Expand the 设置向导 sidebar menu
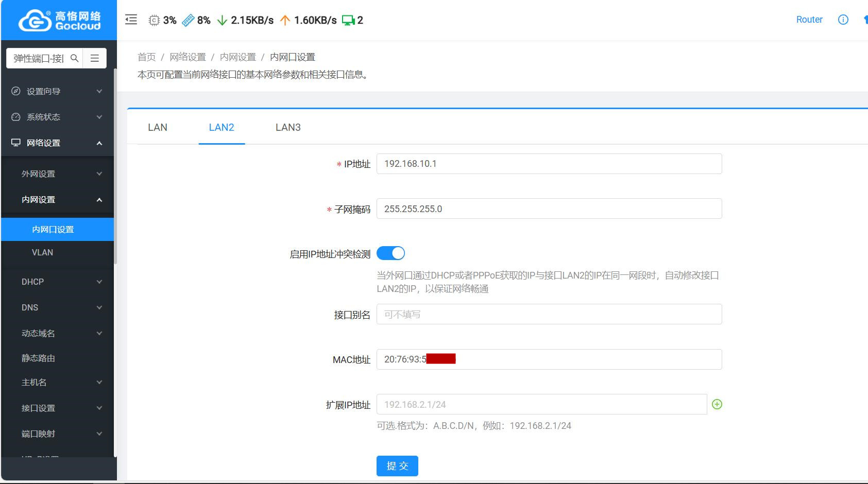This screenshot has width=868, height=484. [x=57, y=91]
